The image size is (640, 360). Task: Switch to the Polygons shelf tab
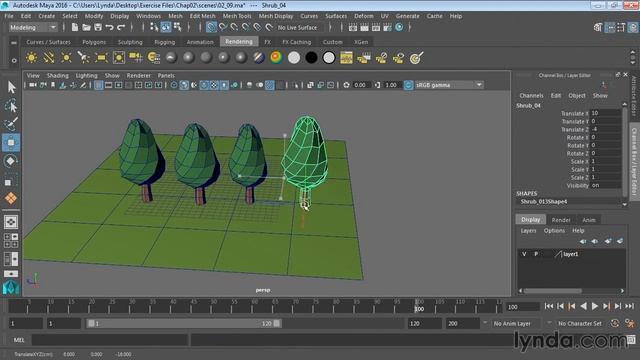[x=94, y=42]
